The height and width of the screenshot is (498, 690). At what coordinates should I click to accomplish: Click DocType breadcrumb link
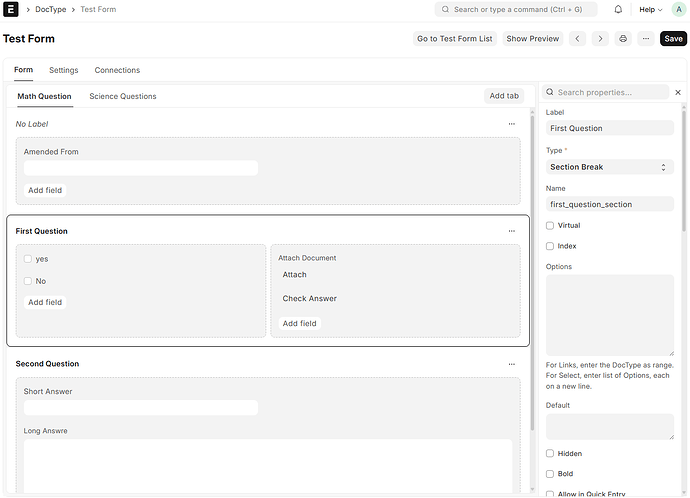[51, 9]
